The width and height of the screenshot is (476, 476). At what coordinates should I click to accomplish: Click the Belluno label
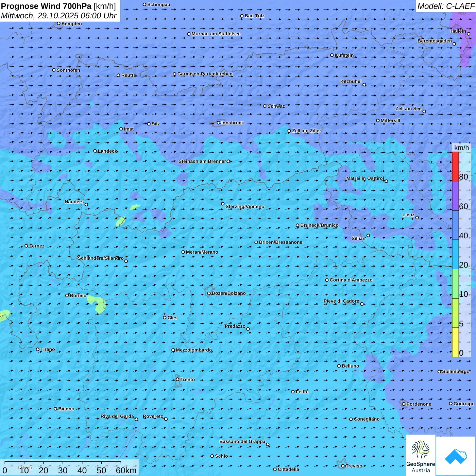point(351,366)
